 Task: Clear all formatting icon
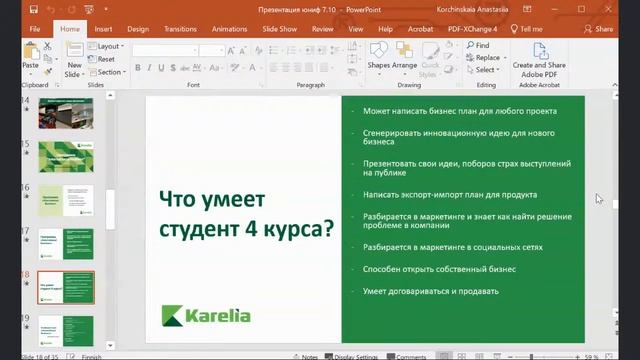[x=258, y=51]
